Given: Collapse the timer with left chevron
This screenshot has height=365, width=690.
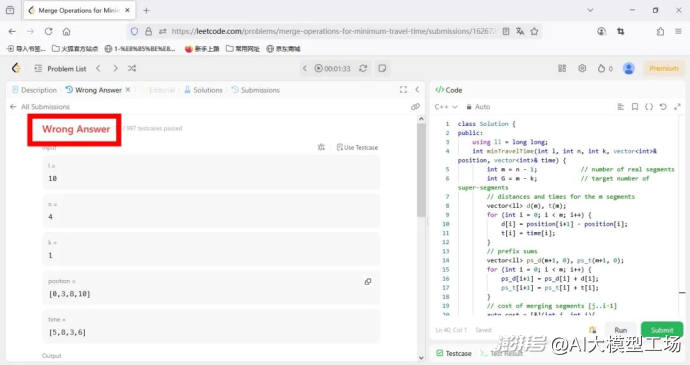Looking at the screenshot, I should (x=305, y=68).
